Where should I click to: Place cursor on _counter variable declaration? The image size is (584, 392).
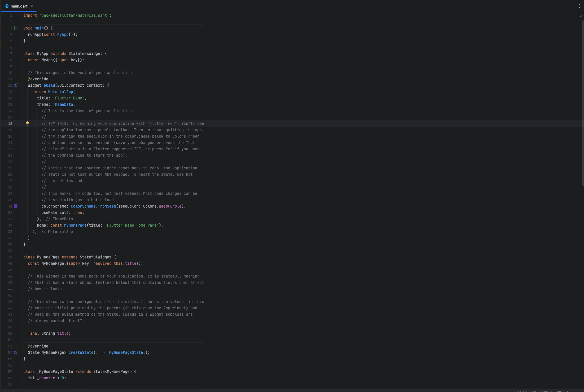pyautogui.click(x=46, y=378)
